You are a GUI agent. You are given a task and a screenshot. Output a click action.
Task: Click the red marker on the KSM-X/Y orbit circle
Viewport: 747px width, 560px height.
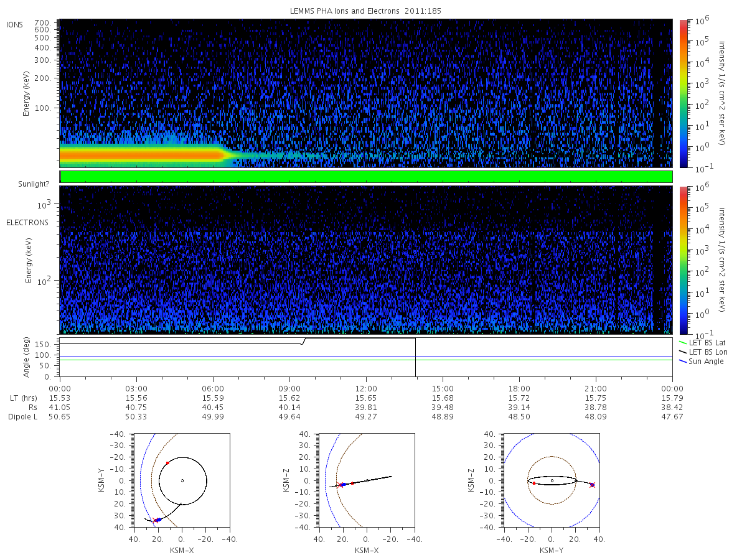click(167, 463)
